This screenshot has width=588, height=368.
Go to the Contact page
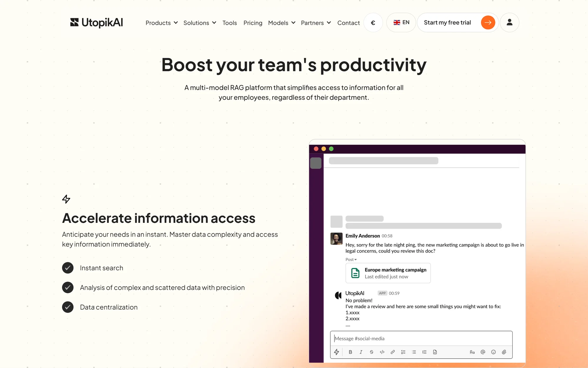[348, 23]
